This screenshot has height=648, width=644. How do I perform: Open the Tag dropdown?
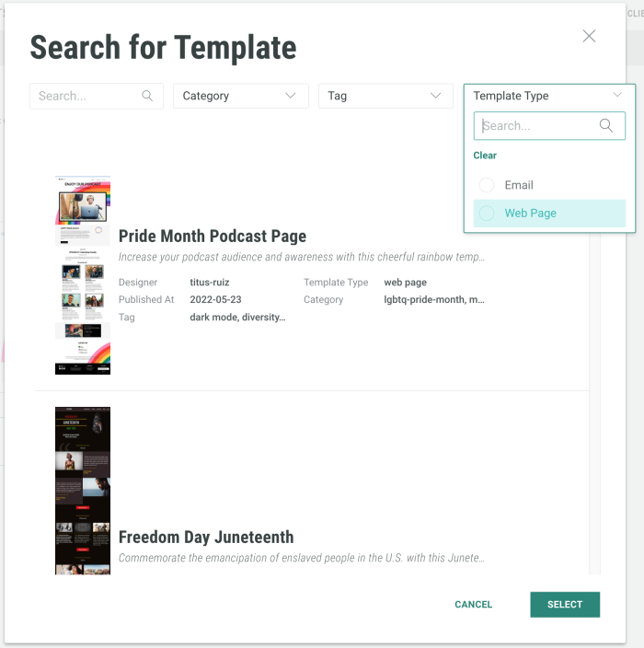tap(385, 96)
